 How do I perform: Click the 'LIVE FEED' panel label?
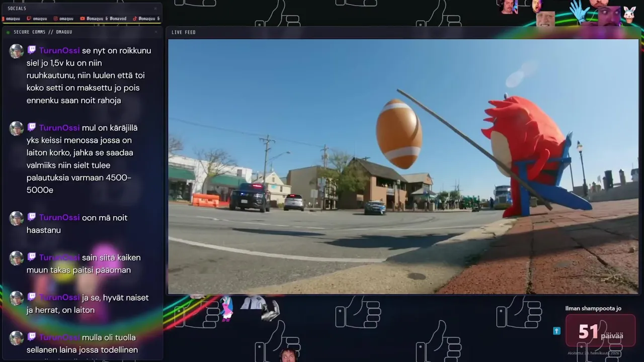click(x=184, y=32)
